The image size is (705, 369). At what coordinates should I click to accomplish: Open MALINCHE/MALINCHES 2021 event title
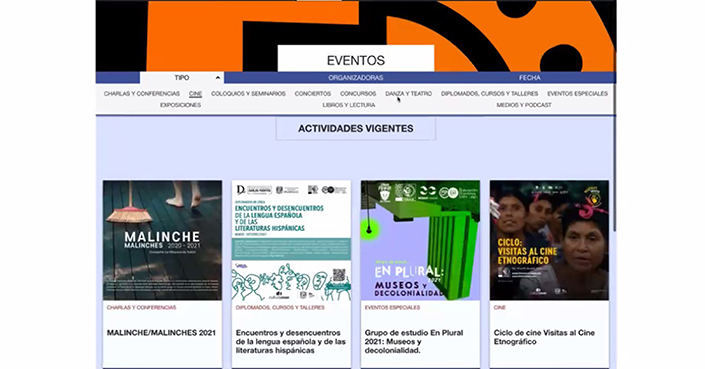click(161, 333)
